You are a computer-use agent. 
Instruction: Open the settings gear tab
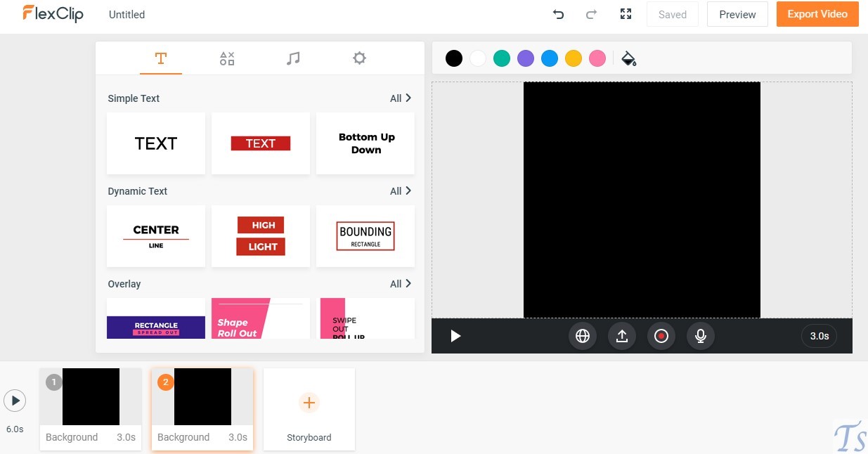pyautogui.click(x=359, y=58)
